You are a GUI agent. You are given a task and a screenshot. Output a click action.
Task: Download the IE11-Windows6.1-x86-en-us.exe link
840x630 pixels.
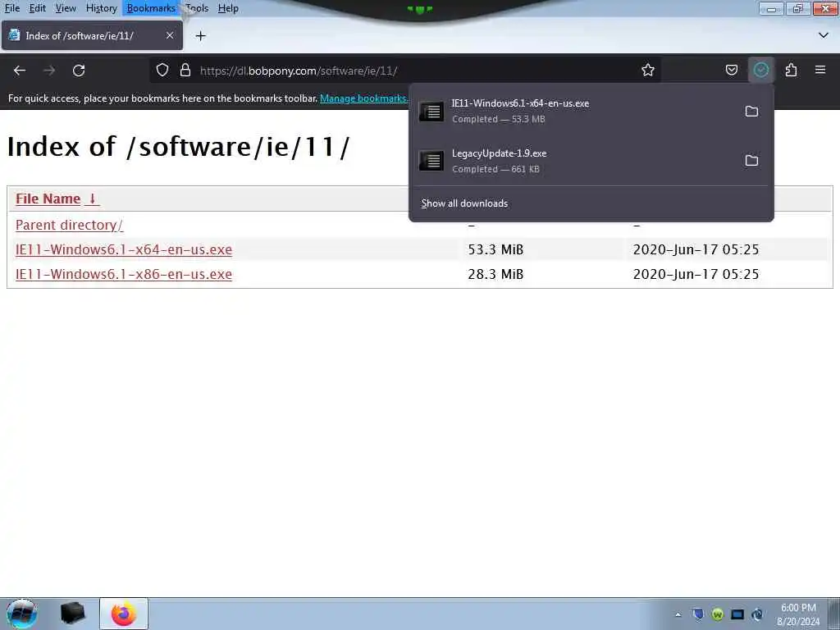coord(124,274)
